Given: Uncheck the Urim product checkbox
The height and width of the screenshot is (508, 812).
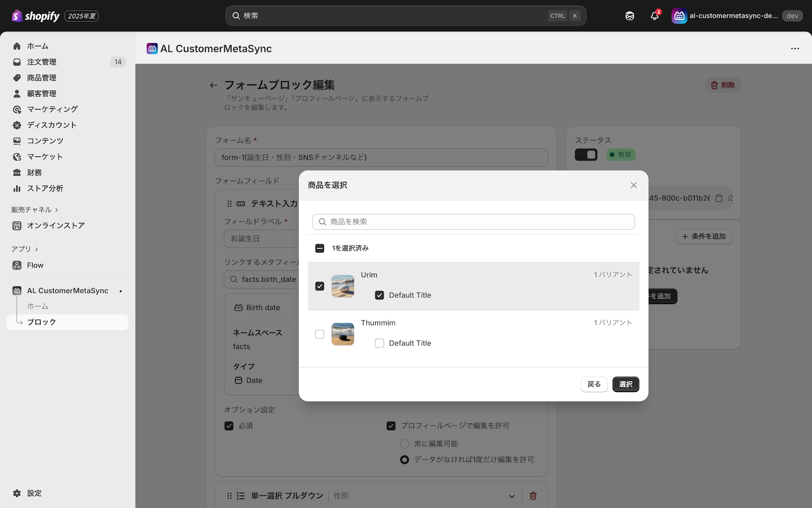Looking at the screenshot, I should pos(320,286).
